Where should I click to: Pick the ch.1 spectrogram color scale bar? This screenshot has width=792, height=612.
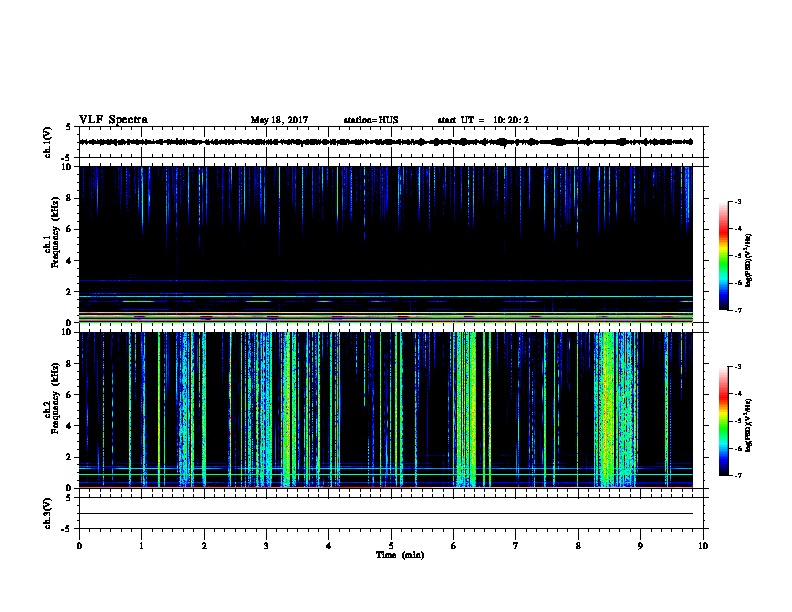point(723,256)
